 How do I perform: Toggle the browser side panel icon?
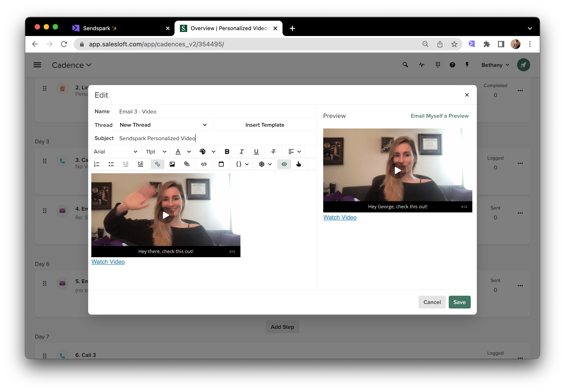[501, 44]
